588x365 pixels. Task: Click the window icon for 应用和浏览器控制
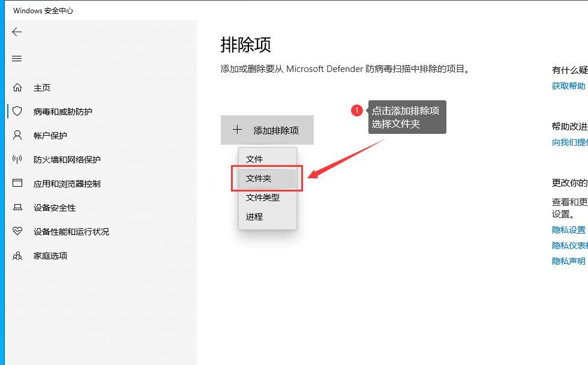17,184
